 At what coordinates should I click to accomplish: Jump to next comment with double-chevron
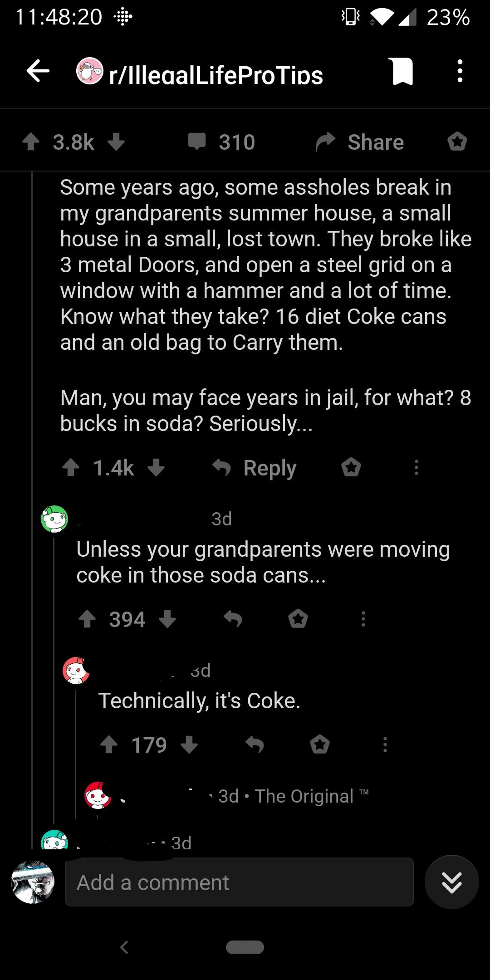451,882
